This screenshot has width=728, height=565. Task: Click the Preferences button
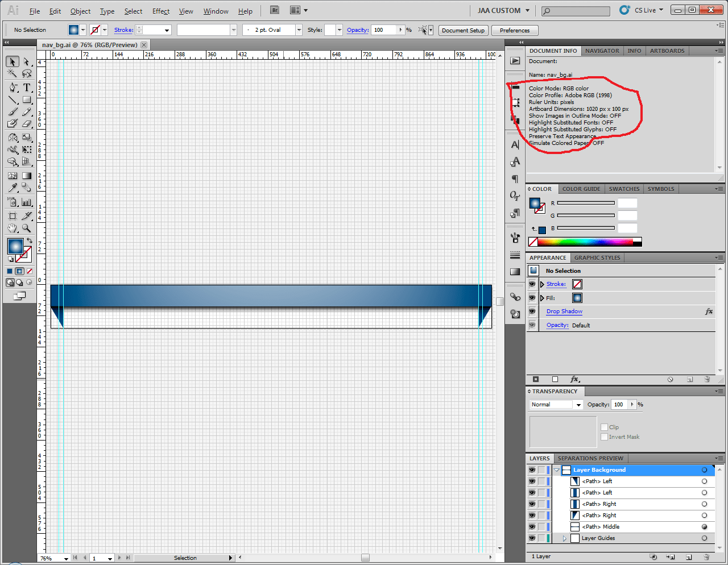click(515, 30)
